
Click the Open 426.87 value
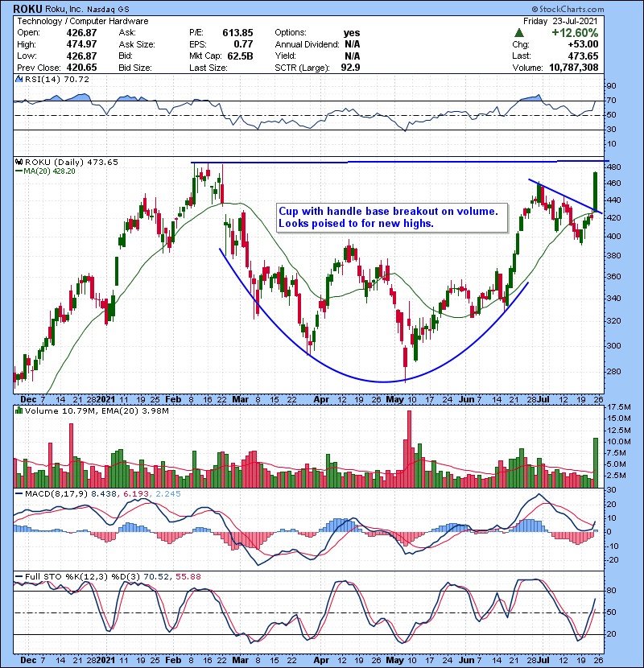pos(81,33)
